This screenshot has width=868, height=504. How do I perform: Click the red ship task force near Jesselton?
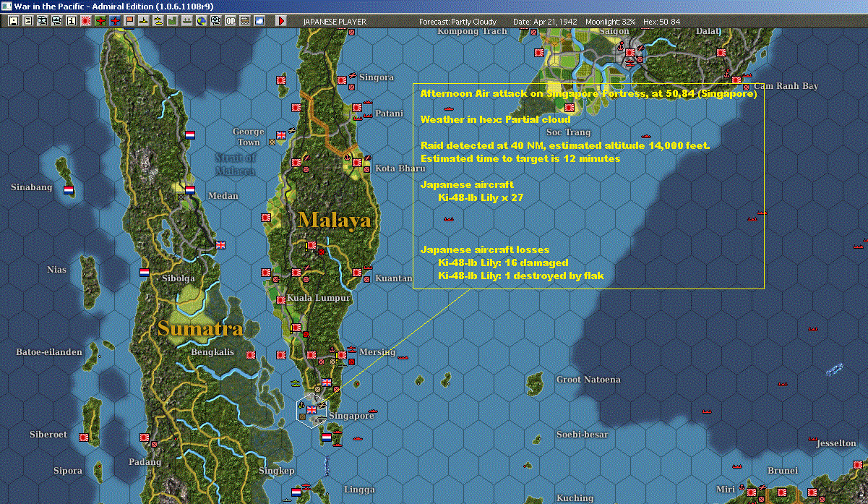tap(813, 440)
